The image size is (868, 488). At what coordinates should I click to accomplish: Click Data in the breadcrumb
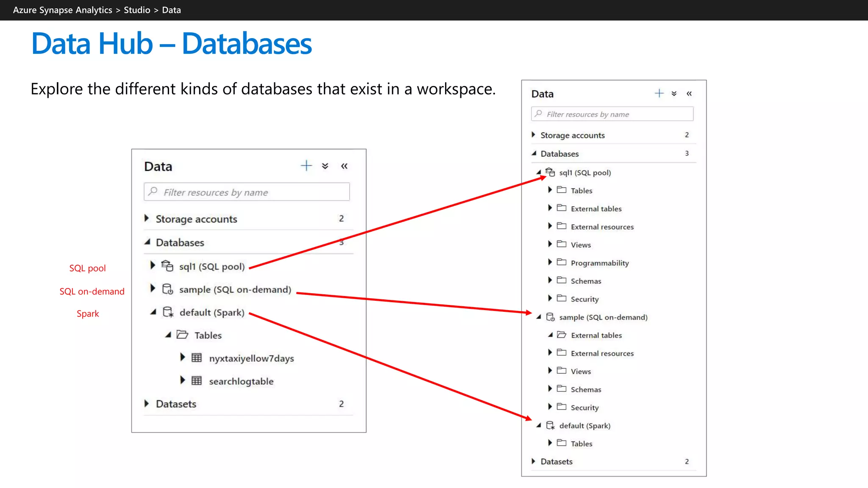[x=171, y=10]
